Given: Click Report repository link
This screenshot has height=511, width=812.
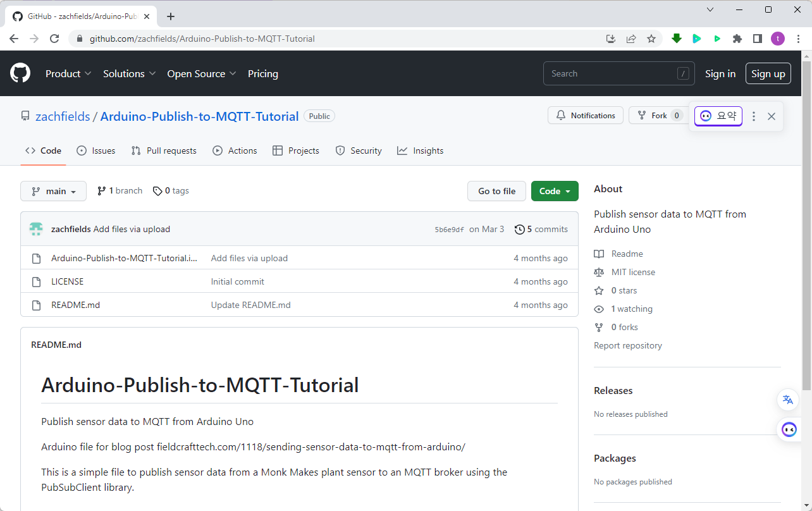Looking at the screenshot, I should point(628,345).
